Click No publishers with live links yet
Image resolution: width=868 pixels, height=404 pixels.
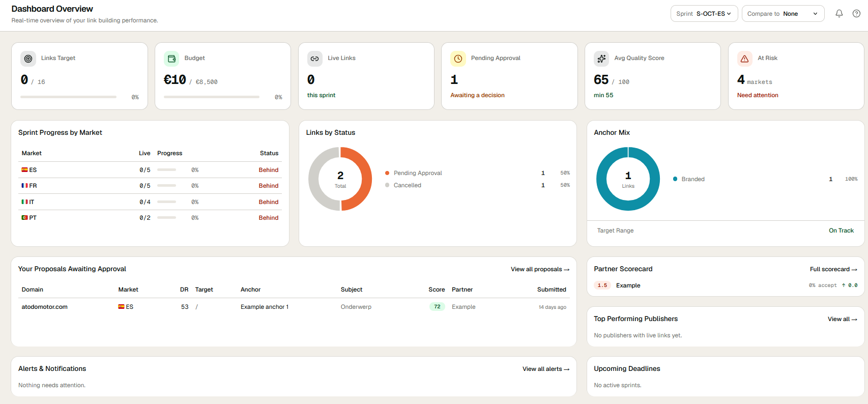[638, 335]
